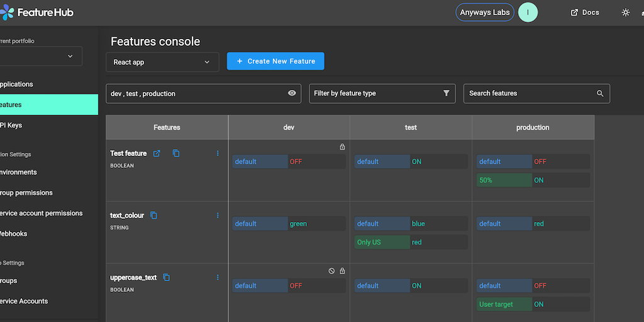This screenshot has height=322, width=644.
Task: Copy the text_colour feature key
Action: 153,216
